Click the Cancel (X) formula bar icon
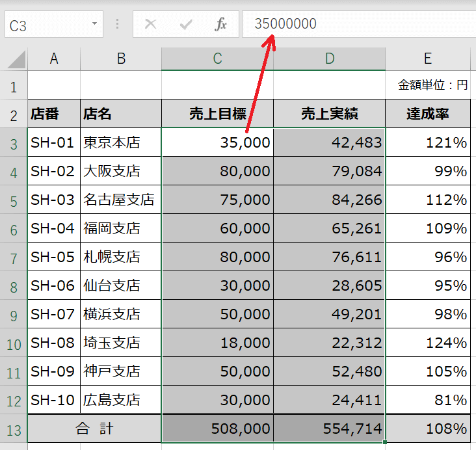This screenshot has width=476, height=450. [x=150, y=25]
